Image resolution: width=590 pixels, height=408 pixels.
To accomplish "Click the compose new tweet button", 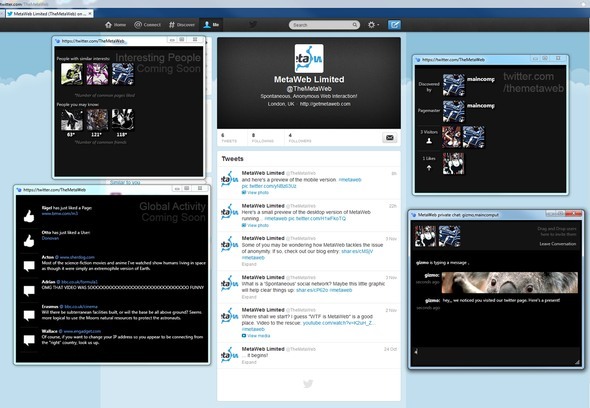I will [x=394, y=25].
